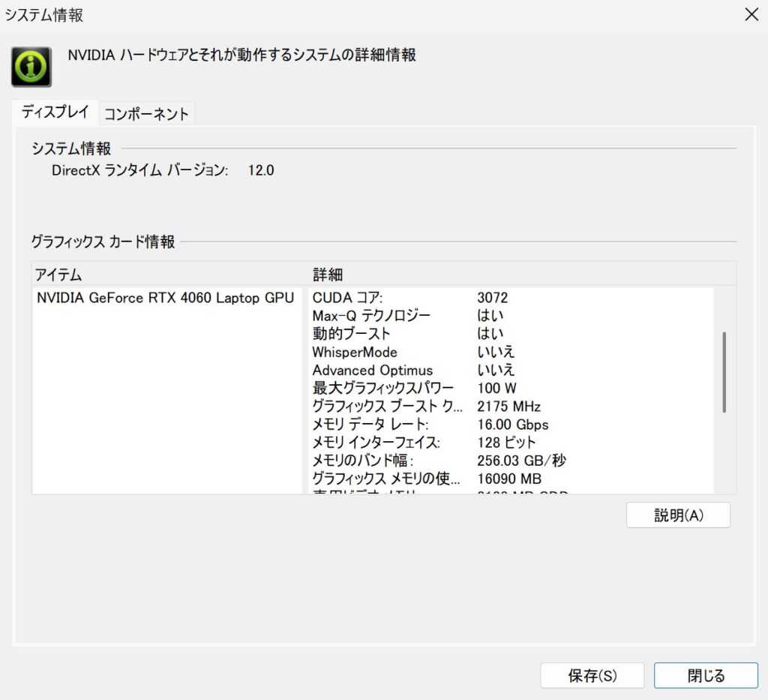Click the アイテム column header
The height and width of the screenshot is (700, 768).
click(x=58, y=275)
